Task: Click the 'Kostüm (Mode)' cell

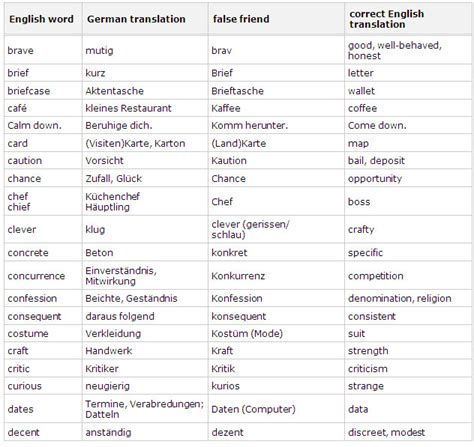Action: tap(247, 334)
